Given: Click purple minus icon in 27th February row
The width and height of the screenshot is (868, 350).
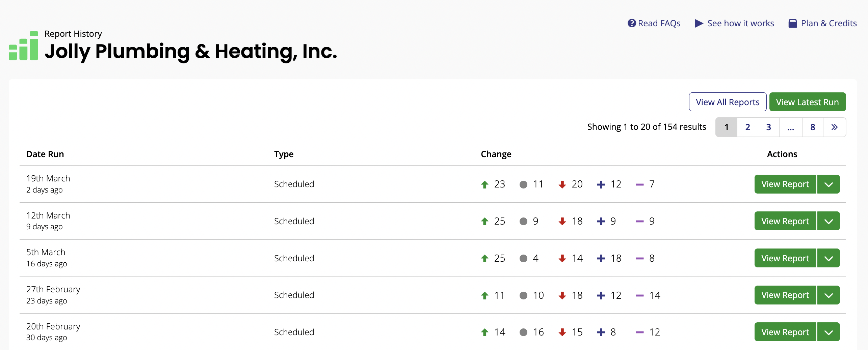Looking at the screenshot, I should [x=639, y=295].
